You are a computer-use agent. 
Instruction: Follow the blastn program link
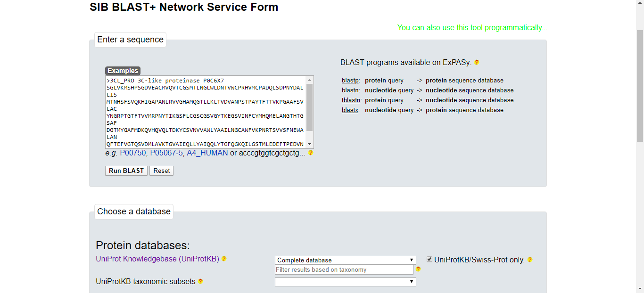tap(351, 90)
